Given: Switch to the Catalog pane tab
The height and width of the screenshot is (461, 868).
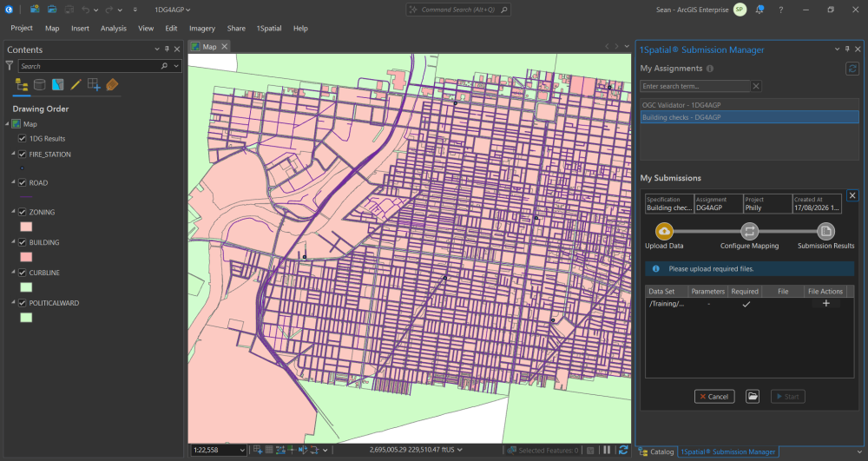Looking at the screenshot, I should (656, 451).
